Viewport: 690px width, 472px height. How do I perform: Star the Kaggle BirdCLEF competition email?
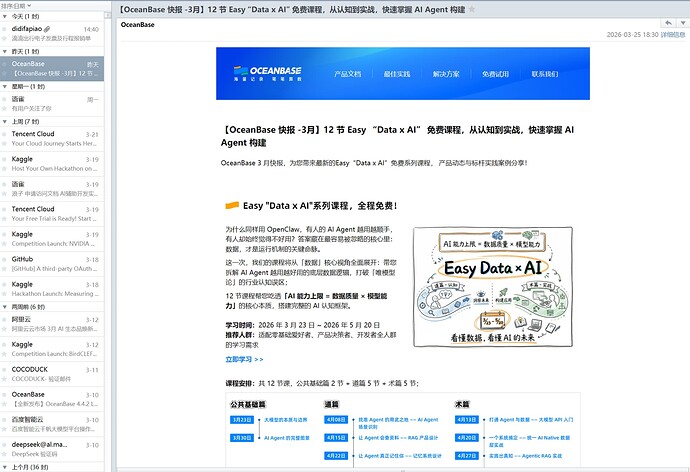[x=4, y=354]
